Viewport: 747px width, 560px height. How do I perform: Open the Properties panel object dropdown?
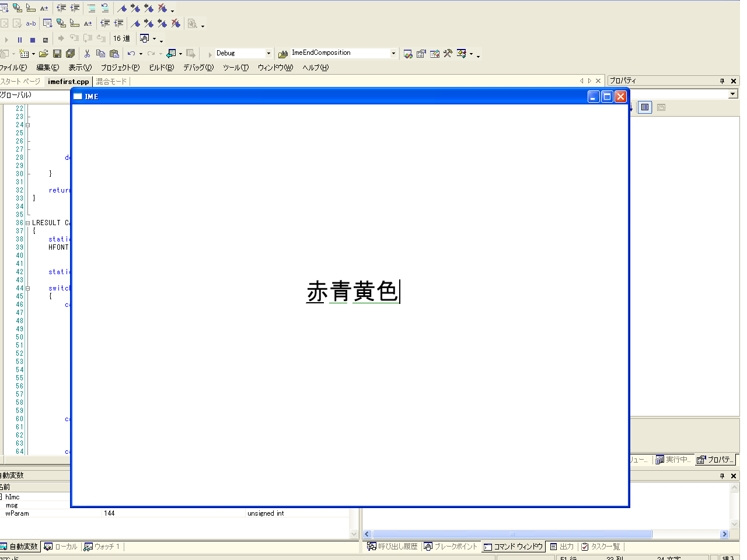733,94
